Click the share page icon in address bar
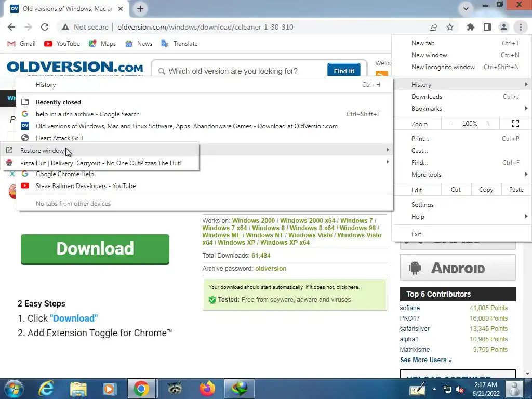The width and height of the screenshot is (532, 399). point(433,27)
